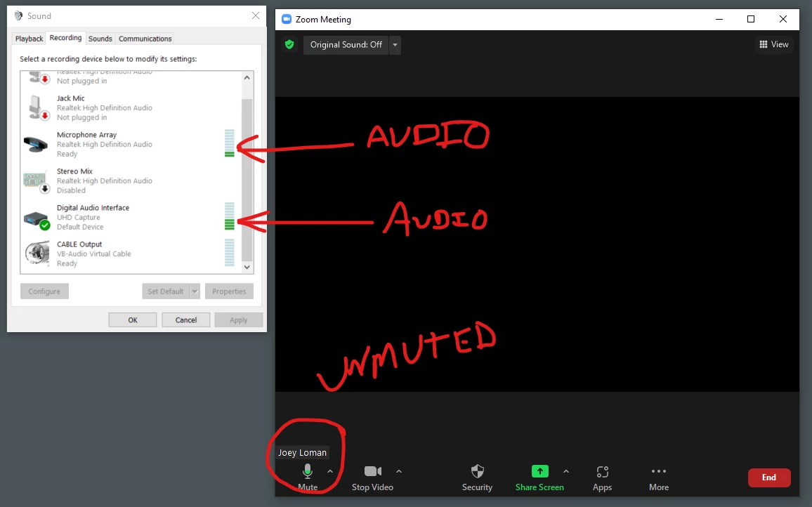Click the 'Default Device' status text
Screen dimensions: 812x507
80,227
